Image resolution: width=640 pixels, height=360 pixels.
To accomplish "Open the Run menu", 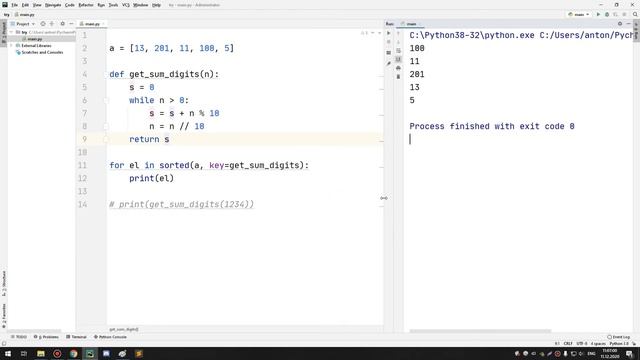I will [x=101, y=5].
